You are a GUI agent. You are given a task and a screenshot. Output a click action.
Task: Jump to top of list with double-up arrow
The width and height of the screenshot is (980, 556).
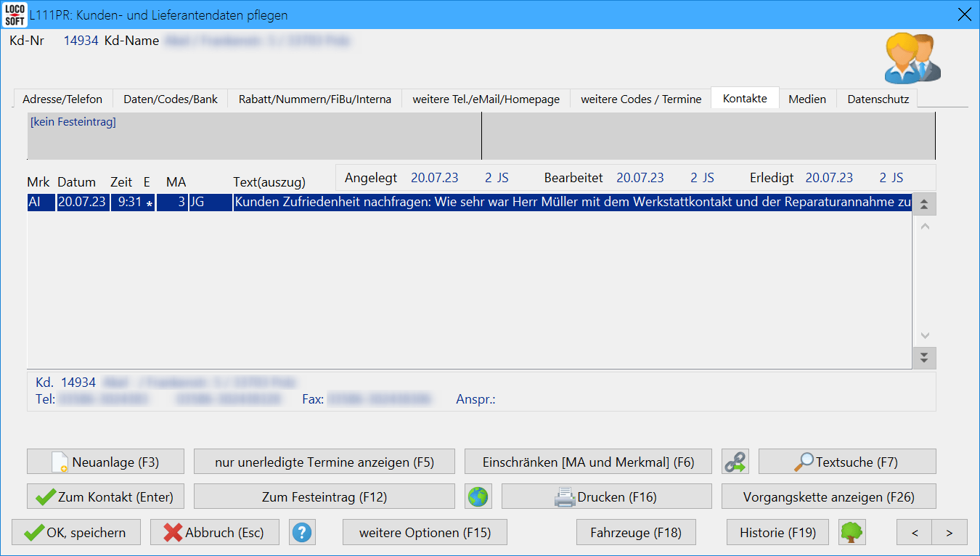tap(924, 205)
